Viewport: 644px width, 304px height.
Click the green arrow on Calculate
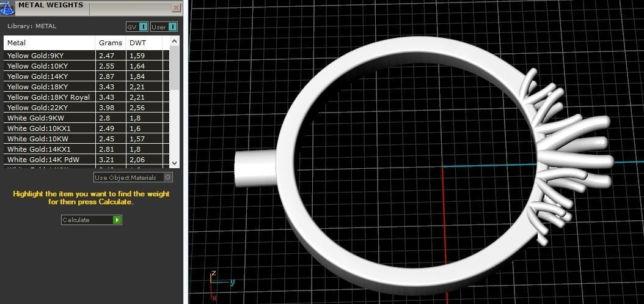117,220
